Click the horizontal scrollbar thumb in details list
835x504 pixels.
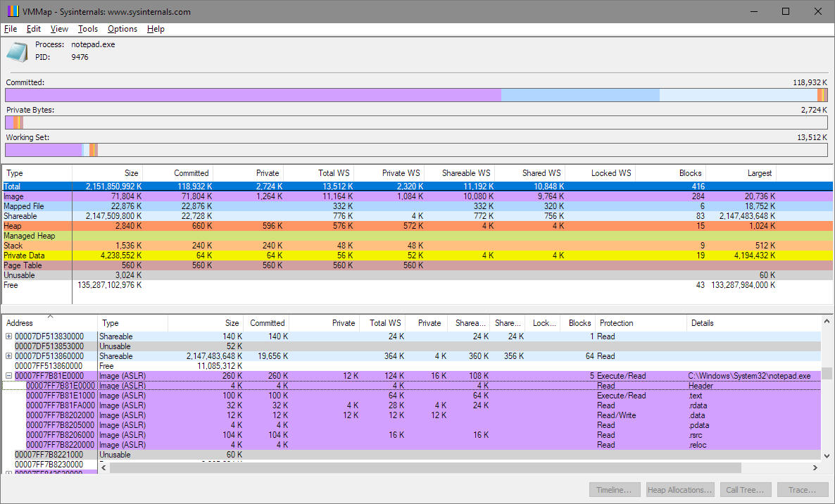pyautogui.click(x=425, y=467)
